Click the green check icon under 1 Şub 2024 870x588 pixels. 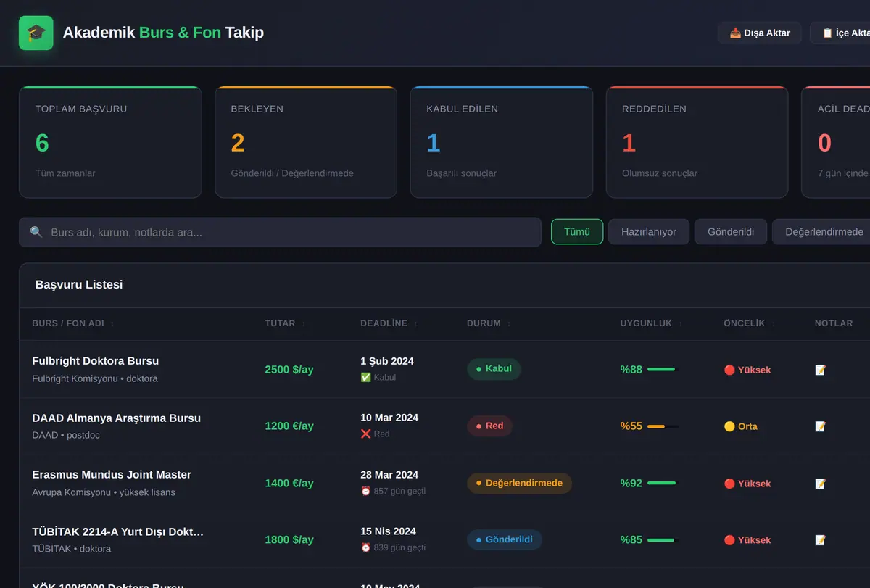[x=365, y=377]
